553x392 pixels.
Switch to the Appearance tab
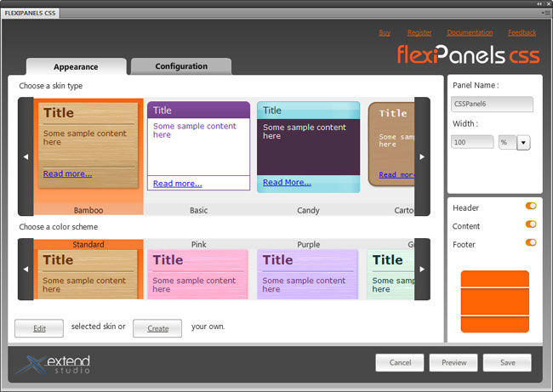pyautogui.click(x=76, y=66)
